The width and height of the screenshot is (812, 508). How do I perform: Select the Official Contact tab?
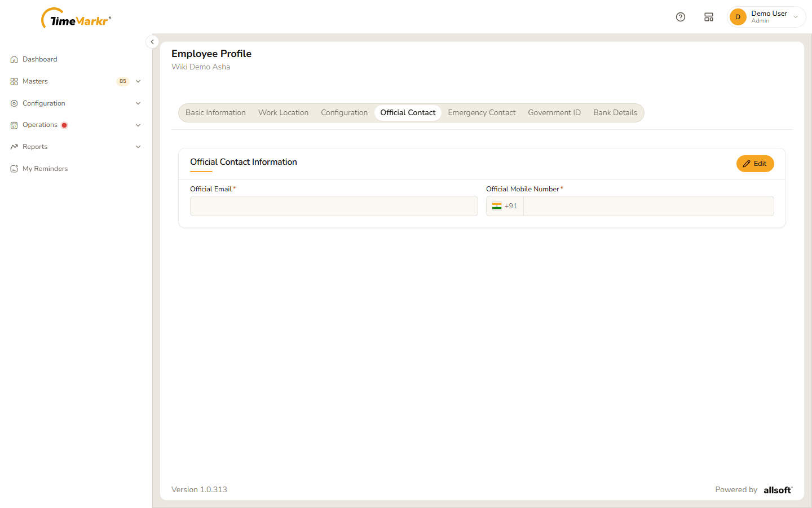click(x=408, y=113)
